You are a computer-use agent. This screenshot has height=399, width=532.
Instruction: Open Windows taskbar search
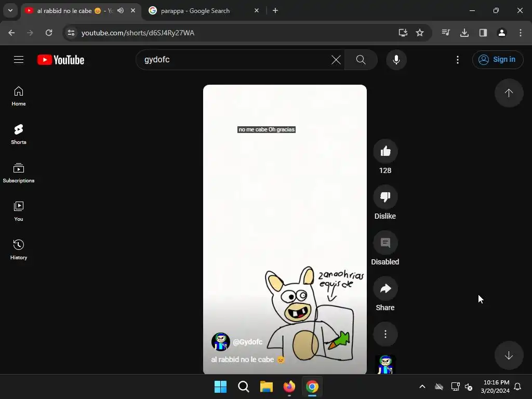244,387
